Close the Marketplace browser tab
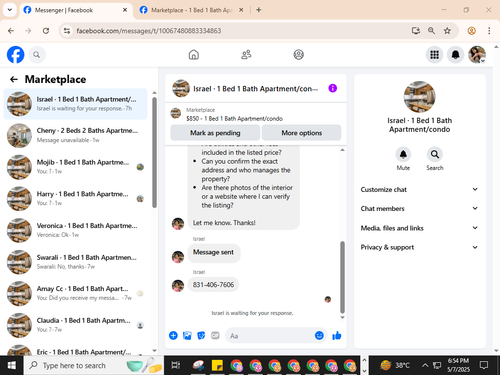500x375 pixels. 241,10
